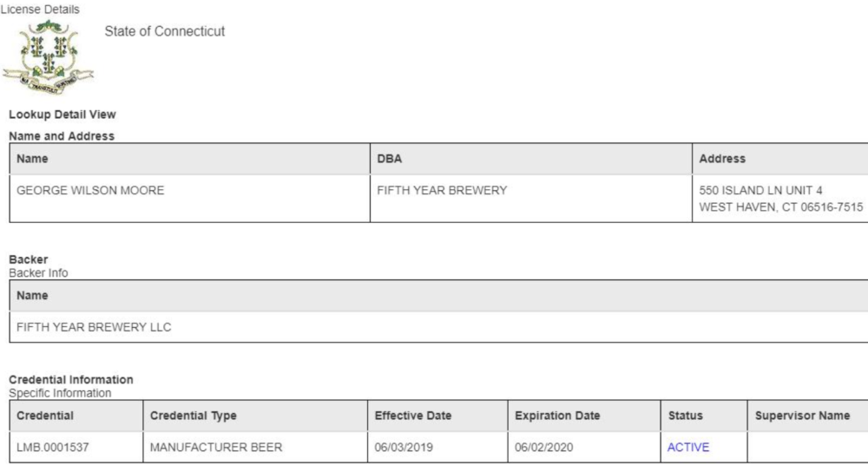Viewport: 868px width, 465px height.
Task: Click the WEST HAVEN, CT 06516-7515 line
Action: click(781, 207)
